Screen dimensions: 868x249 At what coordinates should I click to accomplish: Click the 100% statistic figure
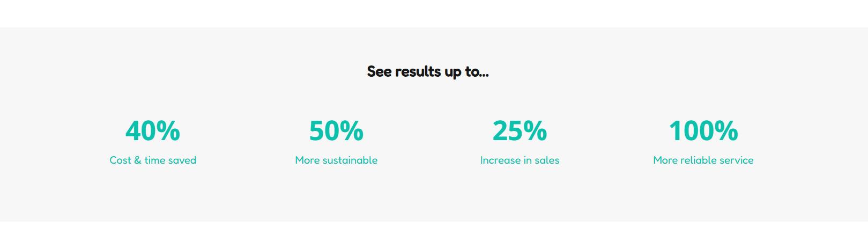(703, 131)
